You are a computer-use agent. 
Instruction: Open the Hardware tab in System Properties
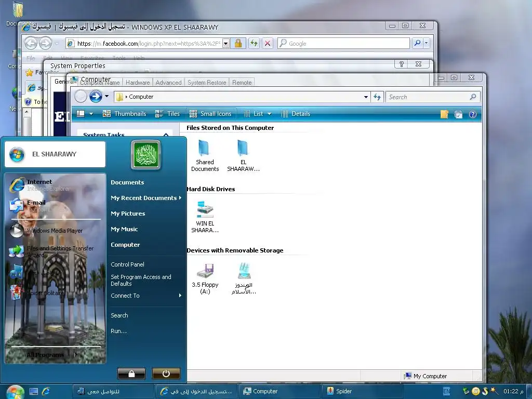[137, 83]
